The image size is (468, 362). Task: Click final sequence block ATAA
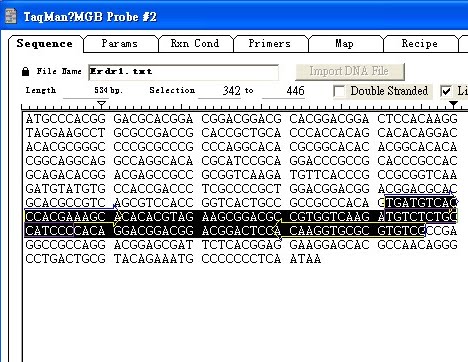(x=305, y=259)
